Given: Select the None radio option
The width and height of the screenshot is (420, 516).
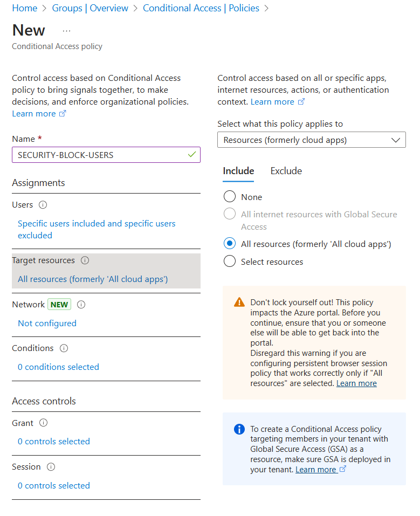Looking at the screenshot, I should click(230, 196).
